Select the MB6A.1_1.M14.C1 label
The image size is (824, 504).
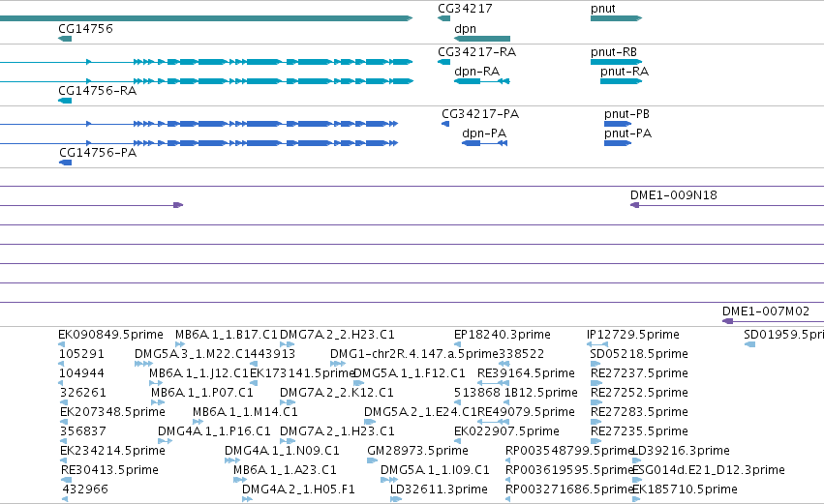pos(245,412)
